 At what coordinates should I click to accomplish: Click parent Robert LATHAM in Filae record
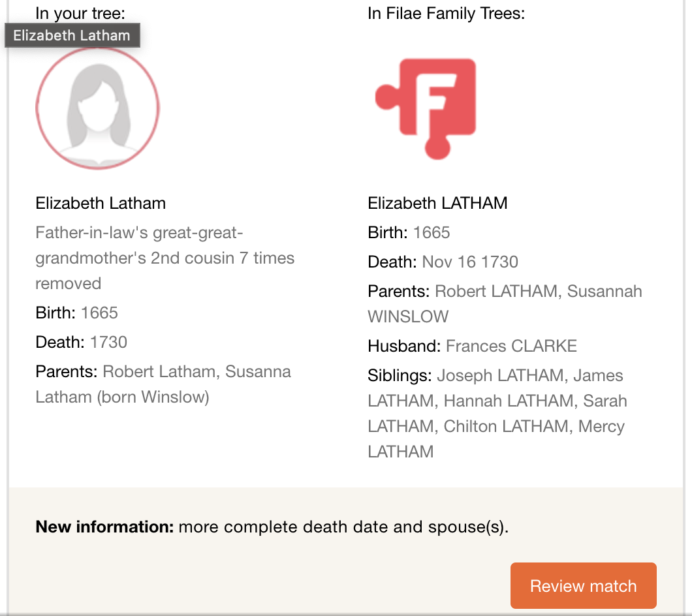[496, 291]
